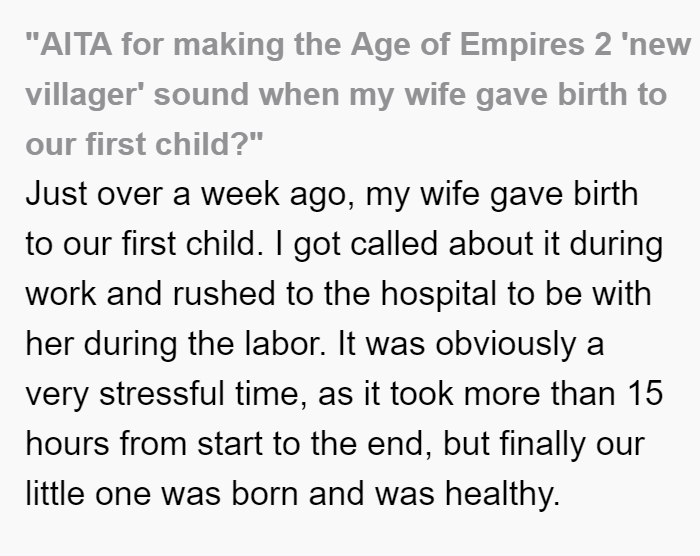Click the word 'hospital' in the paragraph

pyautogui.click(x=438, y=294)
